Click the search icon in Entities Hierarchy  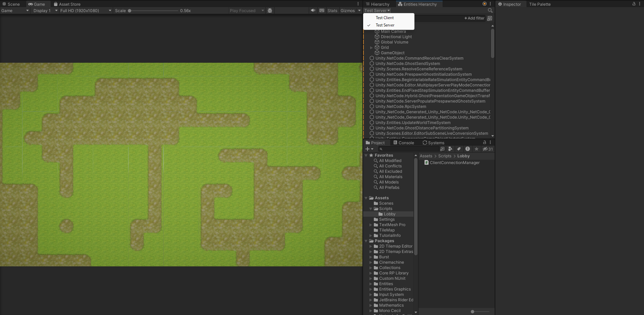(490, 10)
